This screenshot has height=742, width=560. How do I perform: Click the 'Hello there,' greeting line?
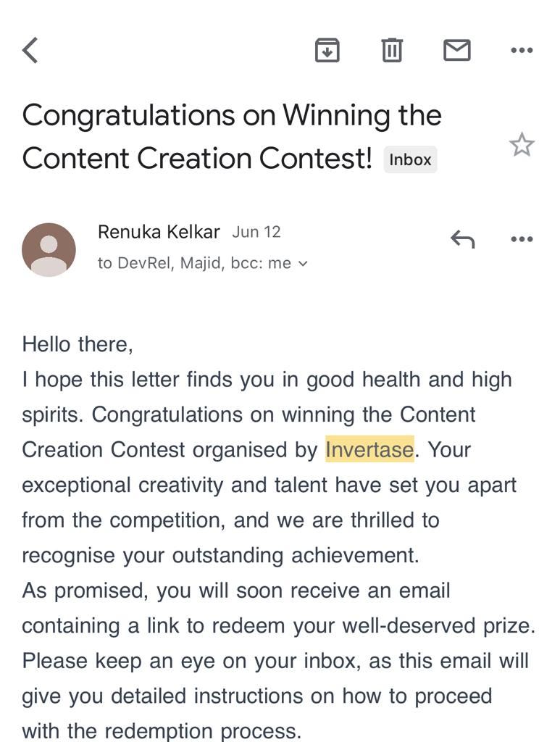coord(78,344)
